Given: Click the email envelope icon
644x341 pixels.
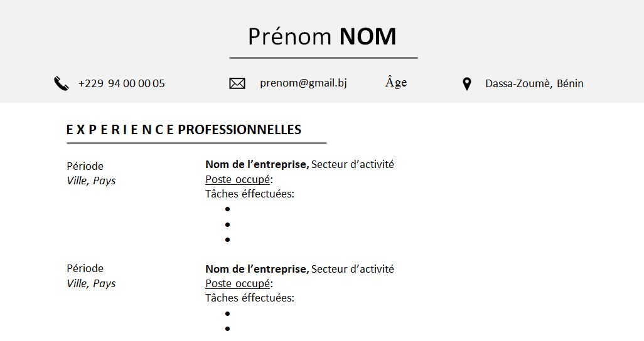Looking at the screenshot, I should (x=237, y=83).
